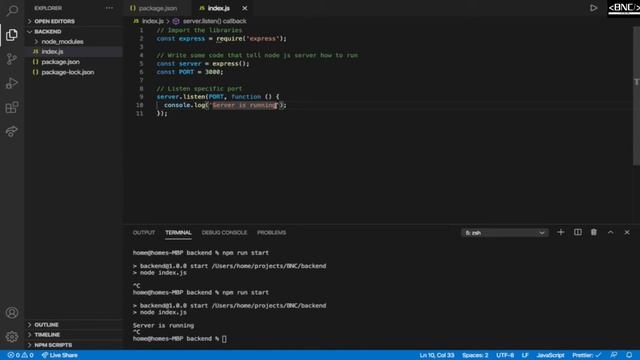Open the Source Control view
This screenshot has width=640, height=360.
pos(12,59)
